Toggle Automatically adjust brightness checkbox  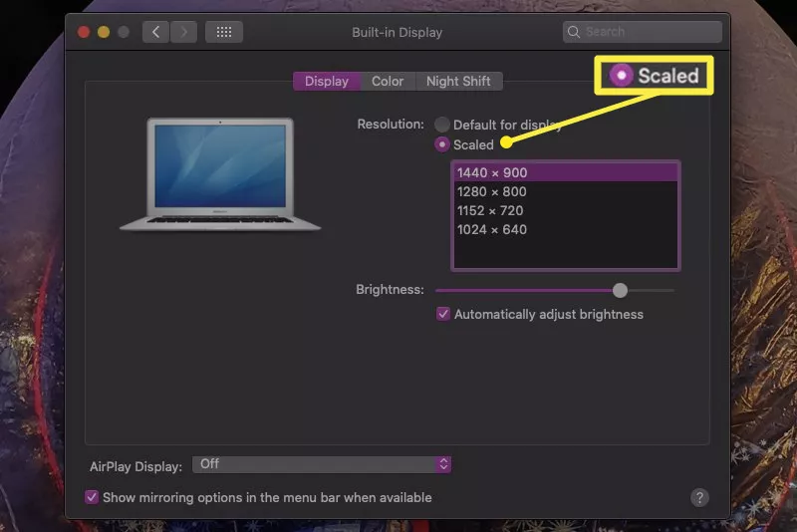point(443,314)
